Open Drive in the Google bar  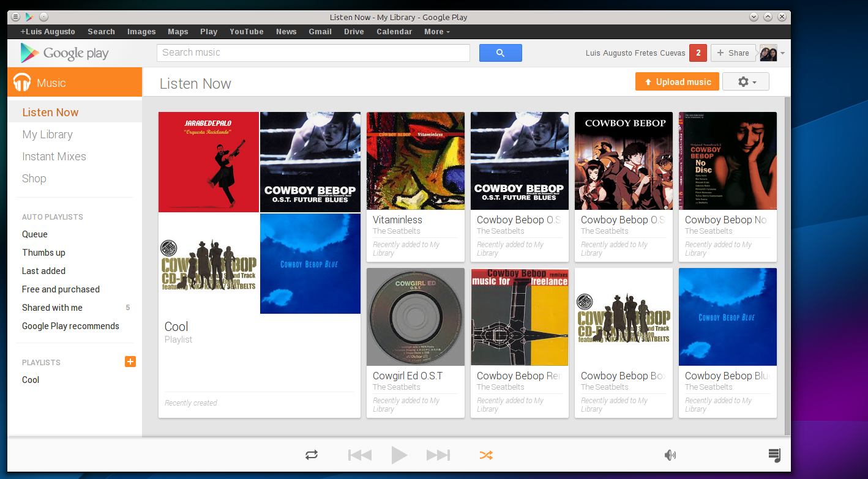point(354,32)
